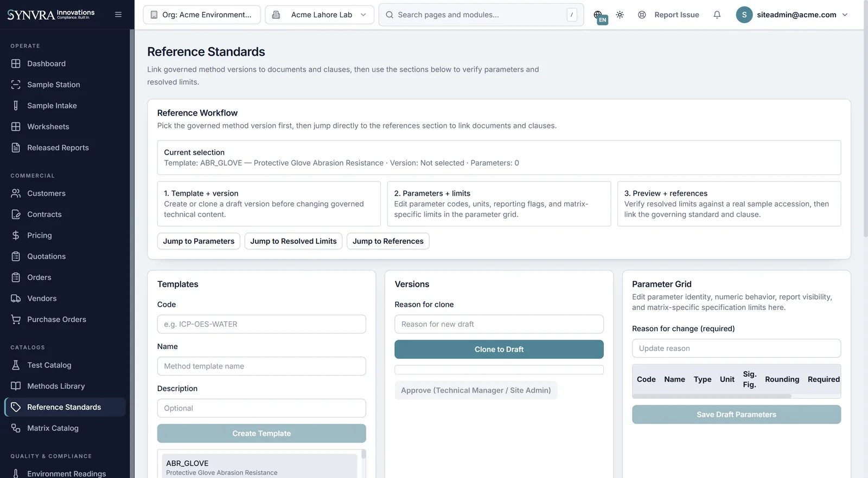
Task: Collapse the sidebar with the hamburger icon
Action: tap(118, 15)
